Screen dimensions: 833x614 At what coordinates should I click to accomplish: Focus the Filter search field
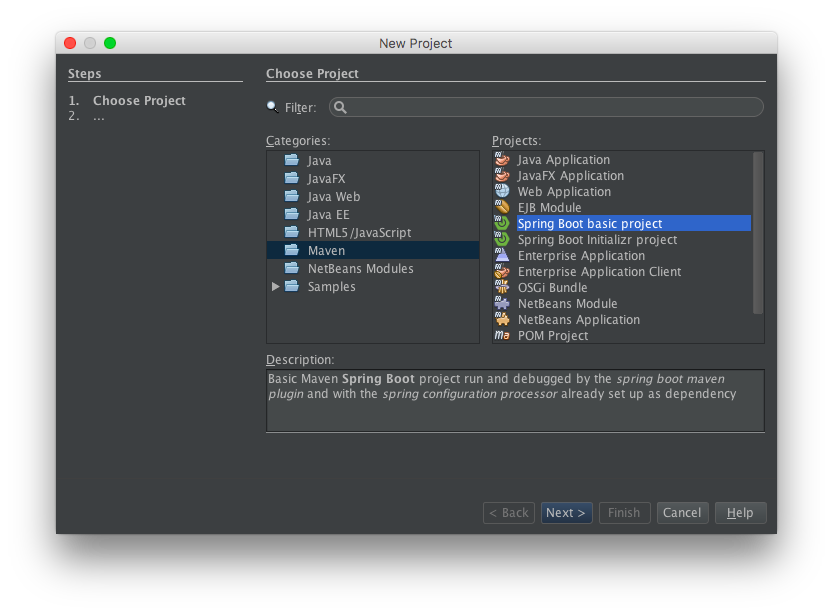(546, 107)
